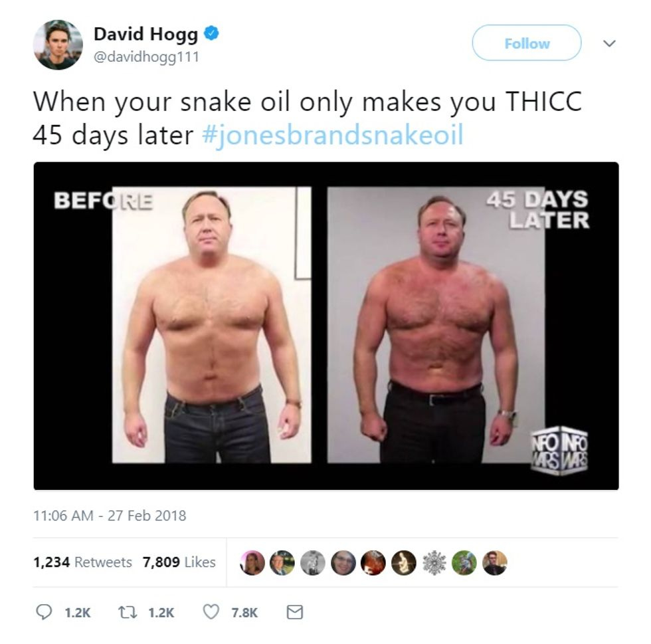The image size is (651, 644).
Task: Click the reply speech bubble icon
Action: click(44, 612)
